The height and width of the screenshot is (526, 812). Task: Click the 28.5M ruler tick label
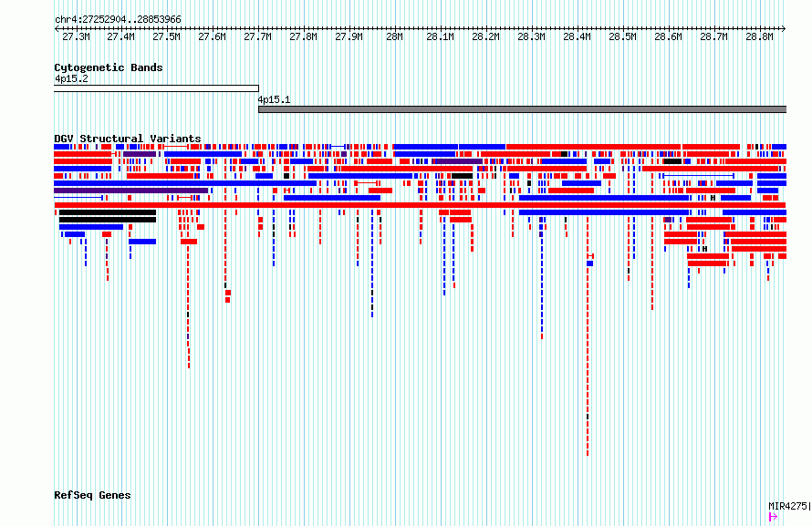(x=622, y=36)
